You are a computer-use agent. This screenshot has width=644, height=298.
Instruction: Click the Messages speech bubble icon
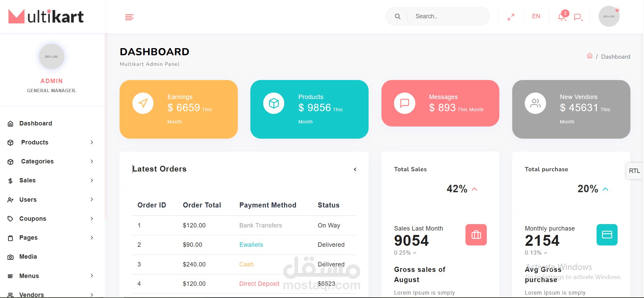pos(404,103)
